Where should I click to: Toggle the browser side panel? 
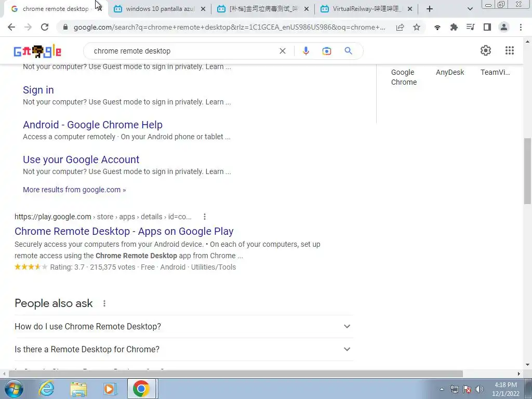[x=487, y=28]
